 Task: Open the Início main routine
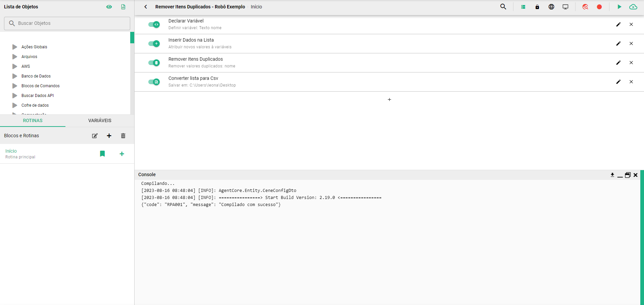(11, 151)
